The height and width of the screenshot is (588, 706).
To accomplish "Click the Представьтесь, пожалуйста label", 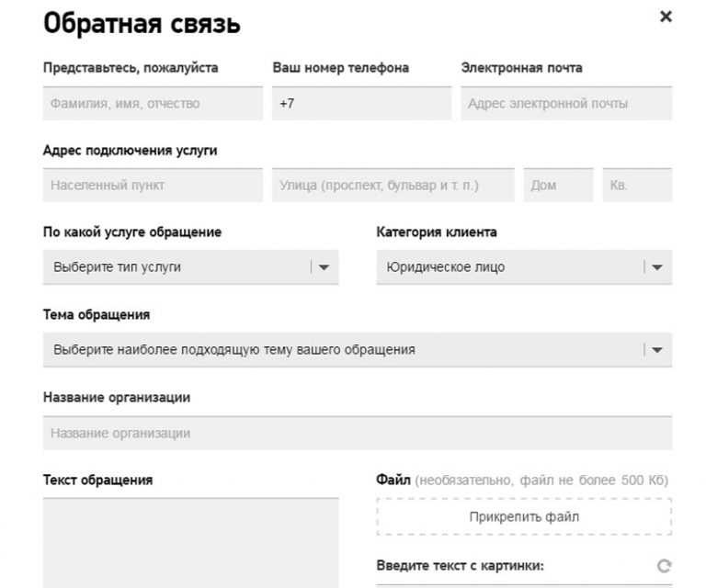I will (131, 68).
